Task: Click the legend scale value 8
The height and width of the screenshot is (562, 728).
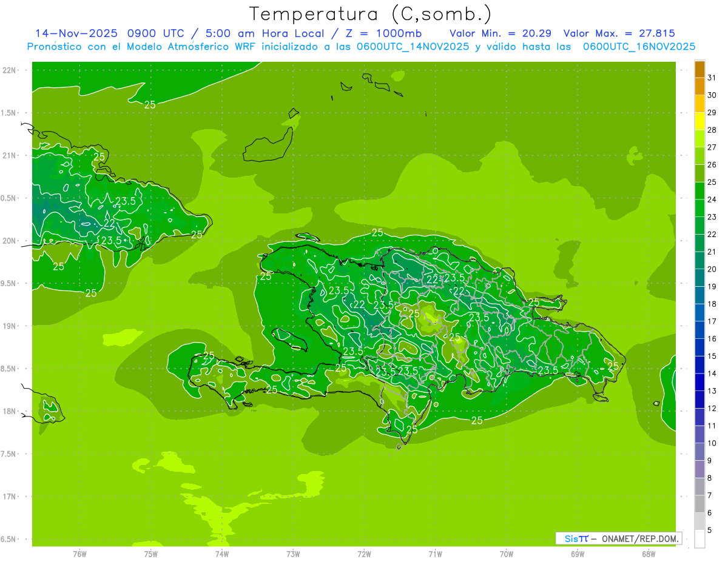Action: pos(710,478)
